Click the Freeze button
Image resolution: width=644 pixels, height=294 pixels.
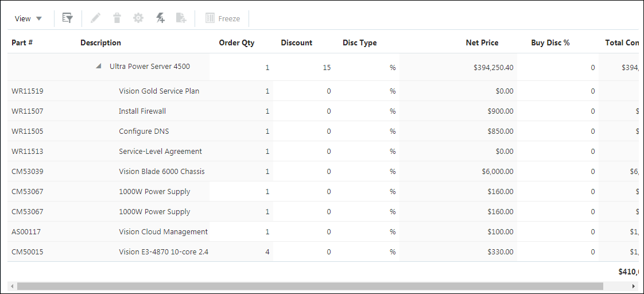point(223,18)
